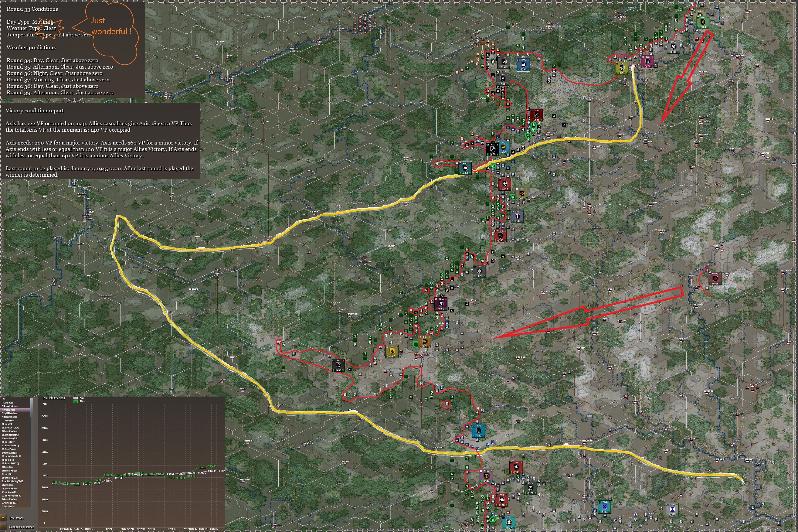Image resolution: width=798 pixels, height=532 pixels.
Task: Select the 11pz division HQ counter
Action: coord(486,476)
